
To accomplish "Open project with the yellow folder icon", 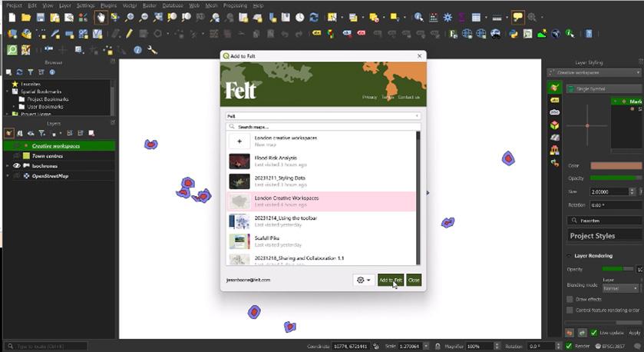I will pos(26,17).
